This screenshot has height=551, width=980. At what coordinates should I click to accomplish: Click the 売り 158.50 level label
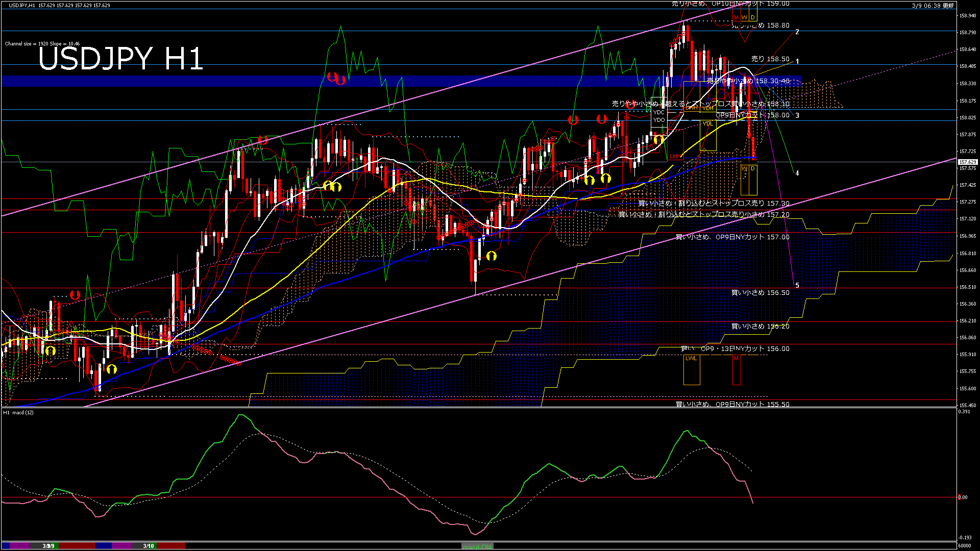[x=770, y=59]
